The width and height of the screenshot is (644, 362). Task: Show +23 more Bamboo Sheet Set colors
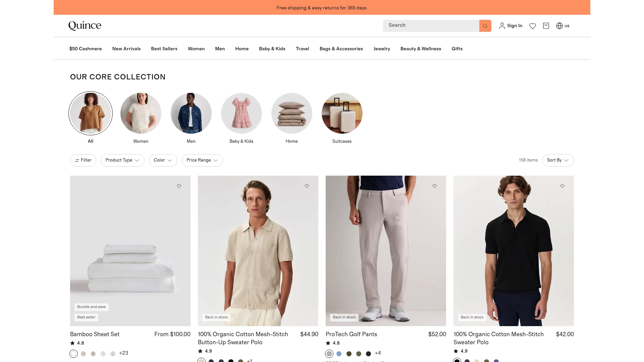point(123,353)
